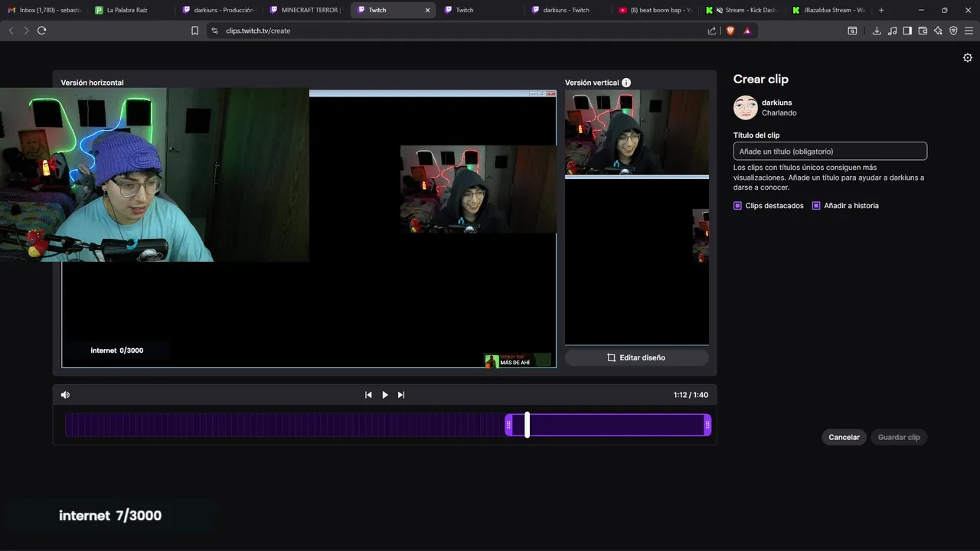Click the Versión horizontal label
Image resolution: width=980 pixels, height=551 pixels.
92,83
